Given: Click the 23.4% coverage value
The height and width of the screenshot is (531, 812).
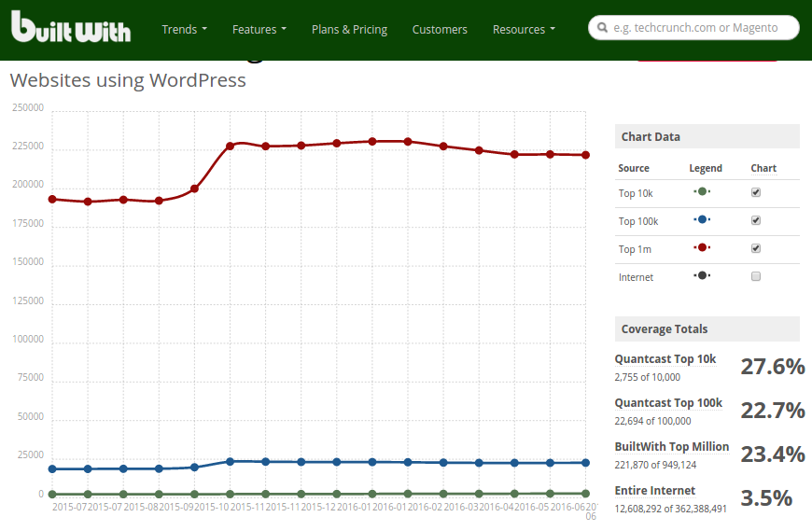Looking at the screenshot, I should click(773, 454).
